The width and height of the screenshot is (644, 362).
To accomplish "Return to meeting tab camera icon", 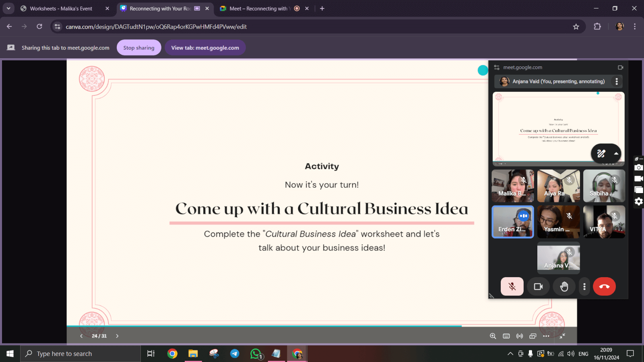I will coord(620,67).
